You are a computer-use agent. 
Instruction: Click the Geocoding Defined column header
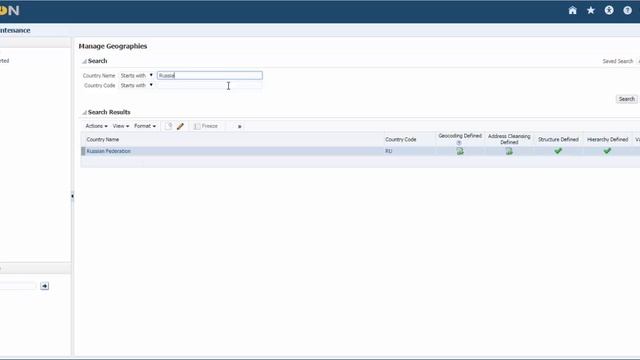(460, 136)
